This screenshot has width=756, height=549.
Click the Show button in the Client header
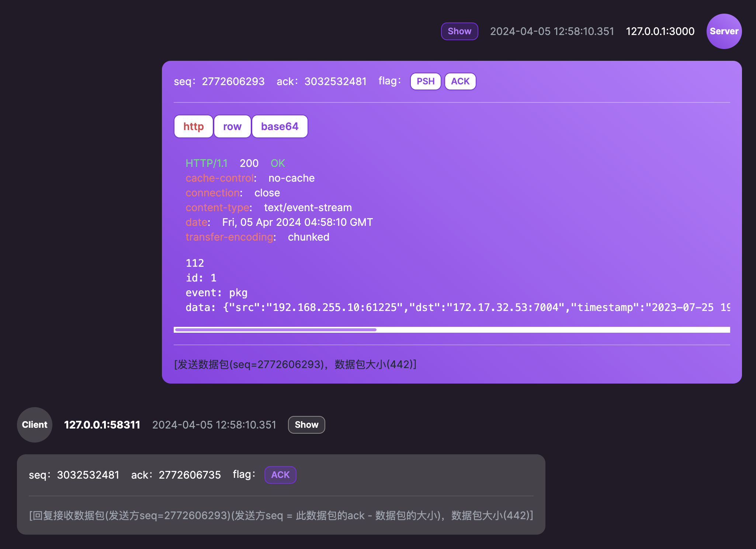306,425
